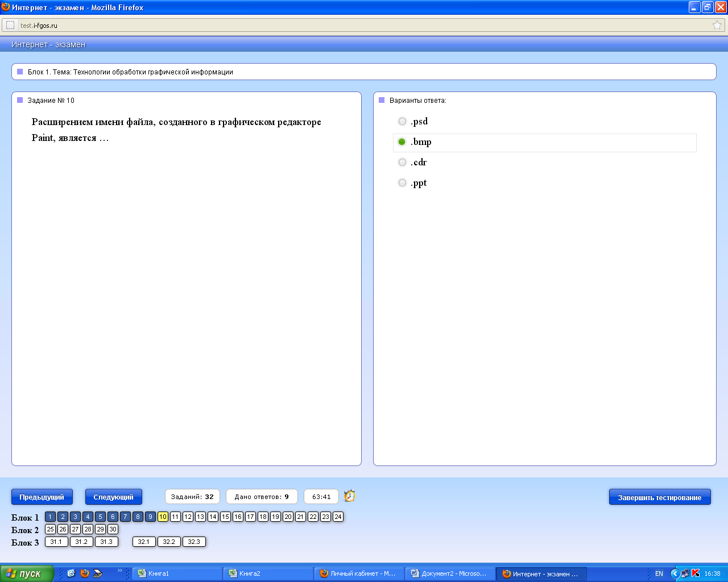Click the system clock 16:38
728x582 pixels.
tap(713, 573)
